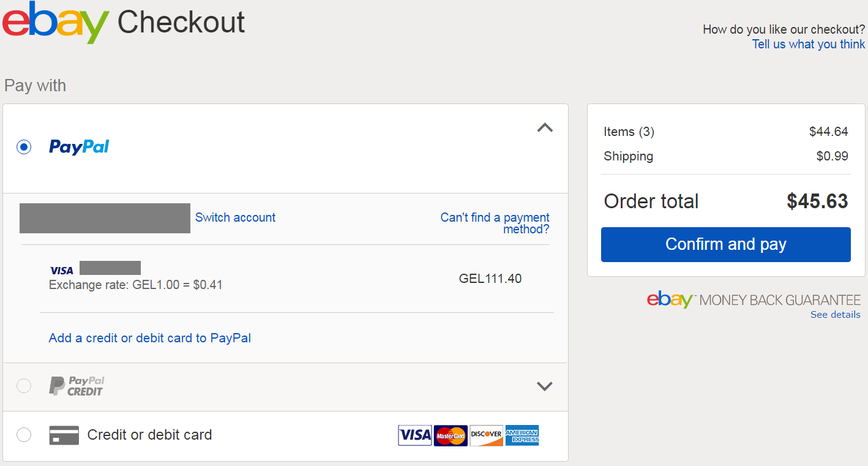Viewport: 868px width, 466px height.
Task: Open the "Tell us what you think" link
Action: tap(809, 44)
